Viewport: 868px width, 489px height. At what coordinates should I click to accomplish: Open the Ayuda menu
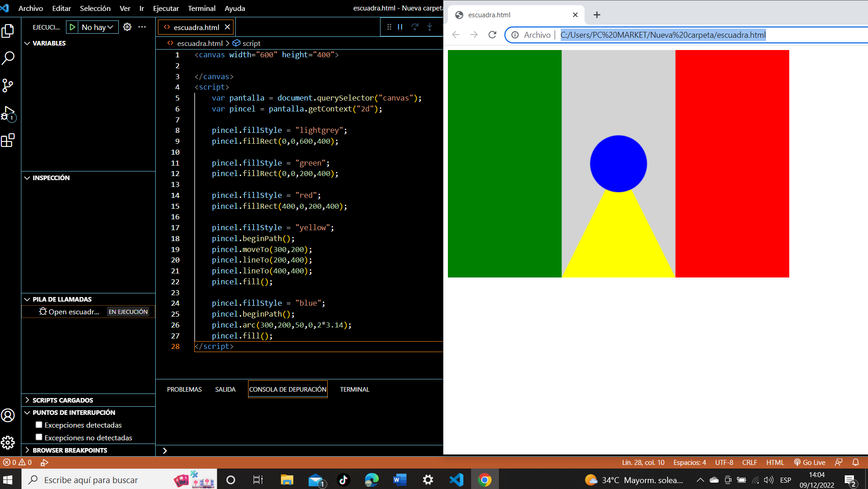[x=235, y=8]
